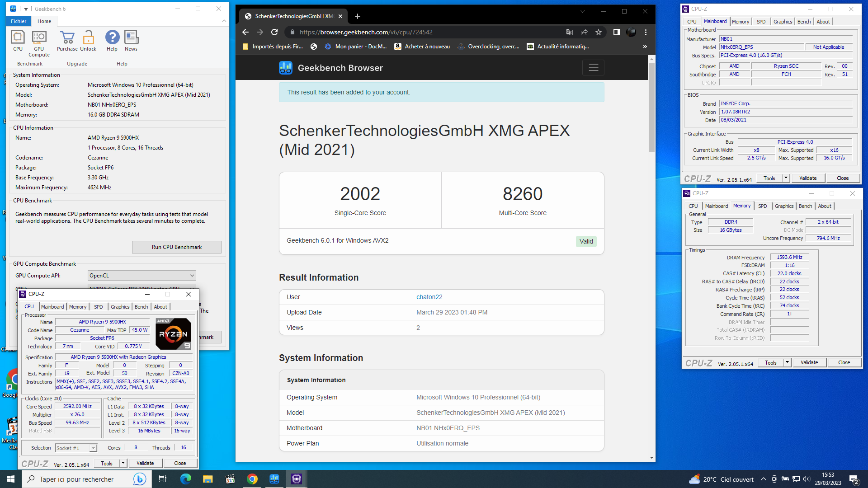Click the Unlock padlock icon

[88, 41]
